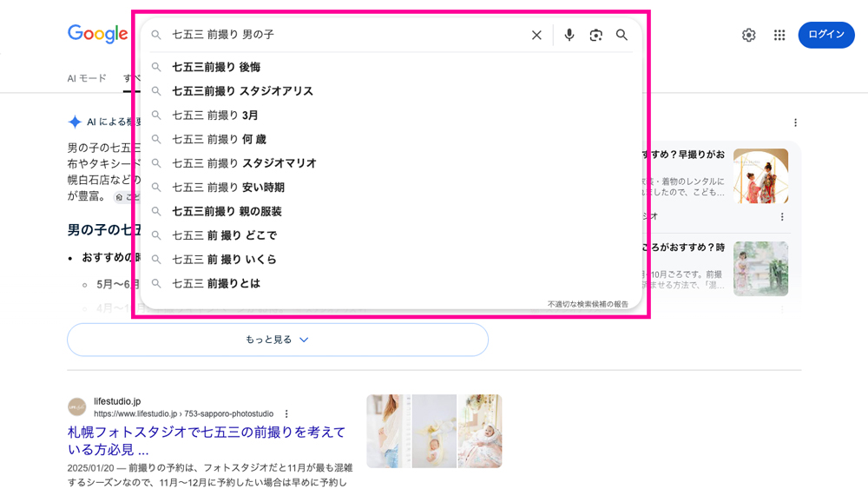The image size is (868, 489).
Task: Click AI による概要 sparkle icon
Action: (75, 122)
